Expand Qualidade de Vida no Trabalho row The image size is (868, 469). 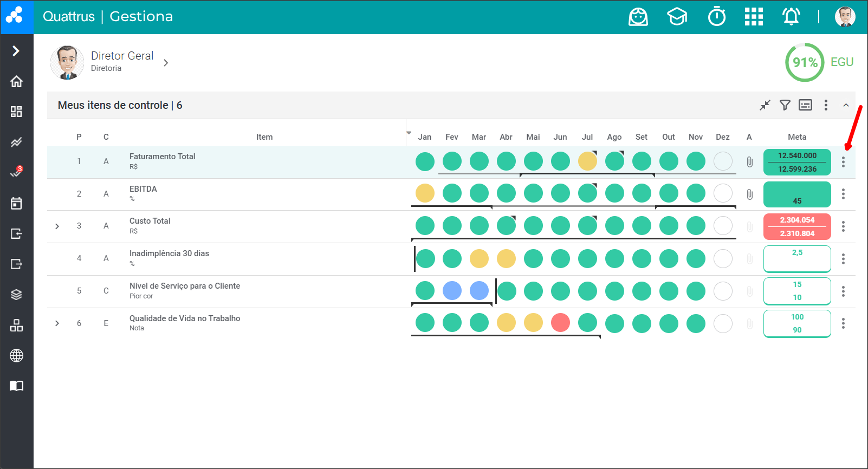point(57,323)
